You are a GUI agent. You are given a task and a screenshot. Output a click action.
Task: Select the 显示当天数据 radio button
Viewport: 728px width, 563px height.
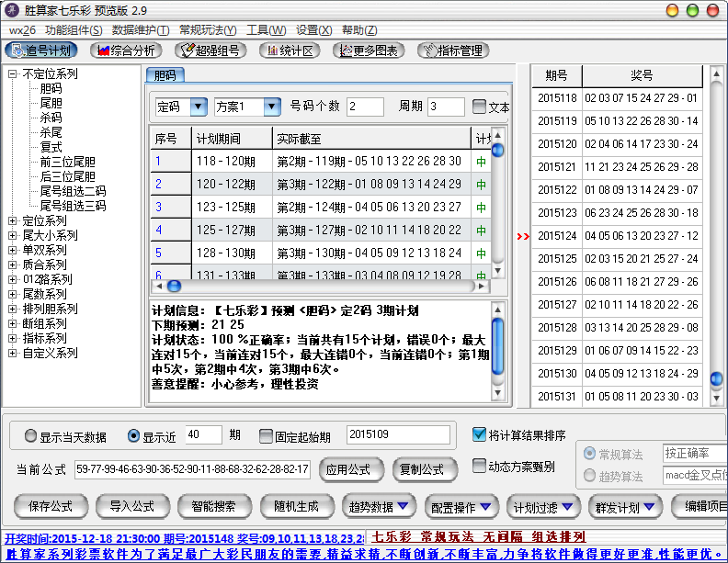coord(32,435)
